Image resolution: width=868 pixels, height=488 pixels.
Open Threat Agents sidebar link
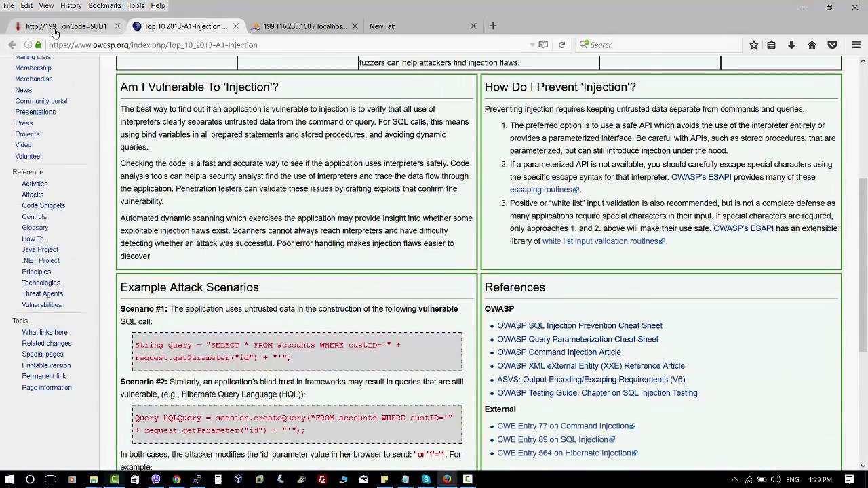(x=42, y=293)
